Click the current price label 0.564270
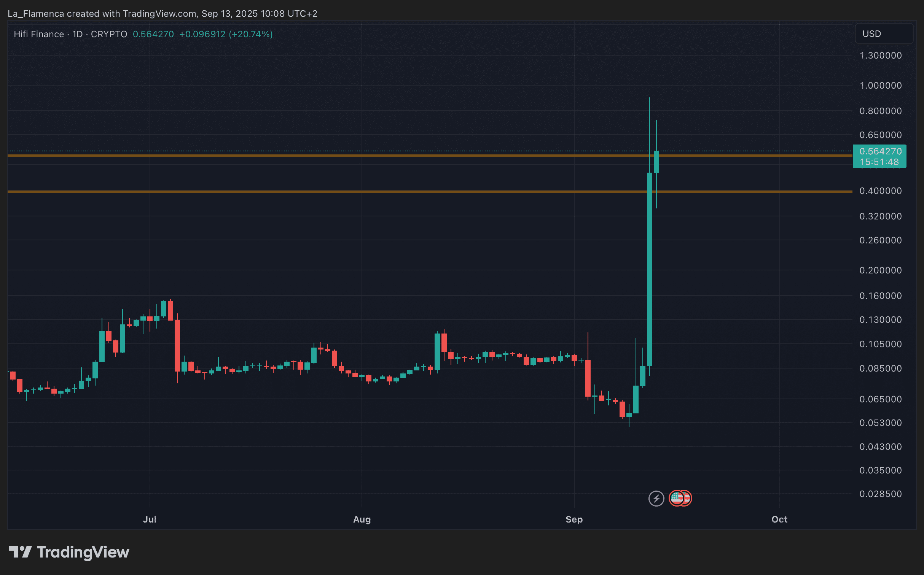This screenshot has width=924, height=575. pos(879,156)
